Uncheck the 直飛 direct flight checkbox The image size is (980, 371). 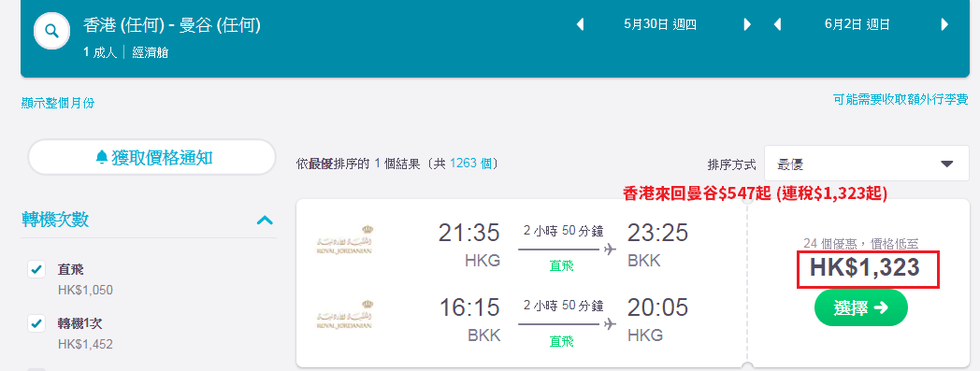pyautogui.click(x=36, y=269)
